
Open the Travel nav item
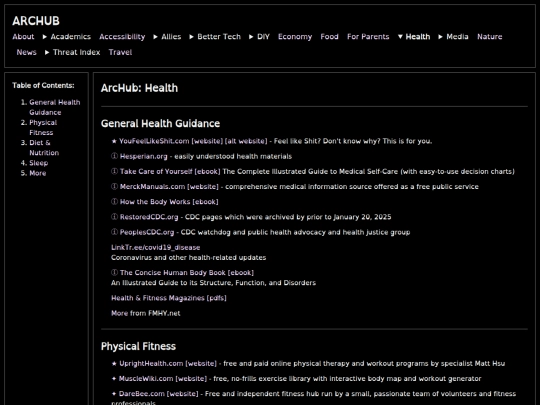click(x=121, y=52)
